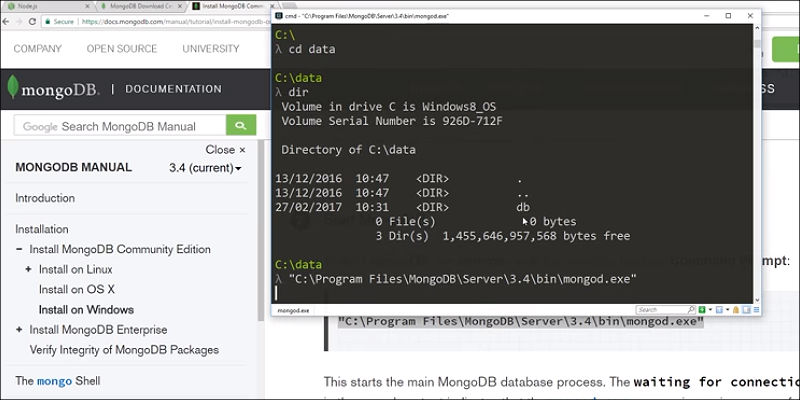Open The mongo Shell section

[58, 381]
